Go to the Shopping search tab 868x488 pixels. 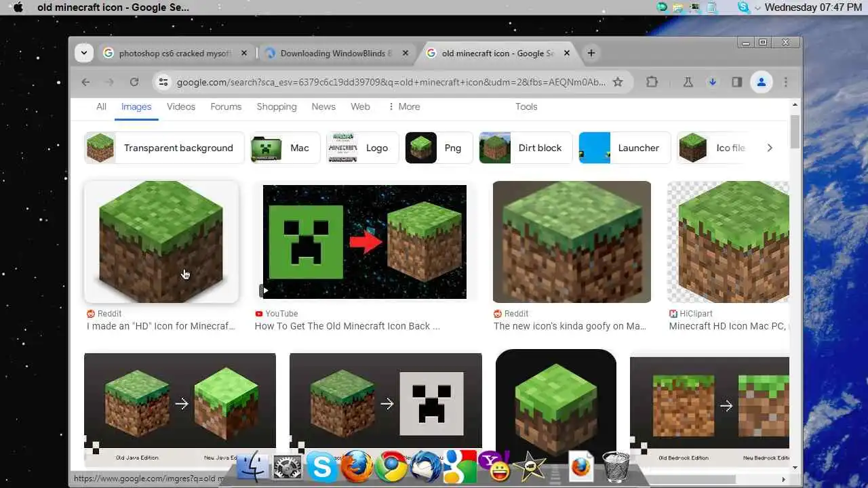(277, 106)
